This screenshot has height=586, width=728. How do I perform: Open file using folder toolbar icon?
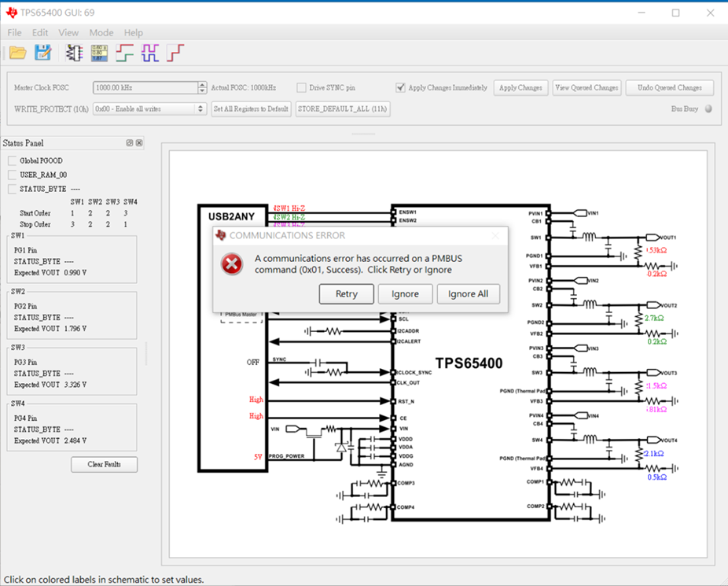[17, 53]
